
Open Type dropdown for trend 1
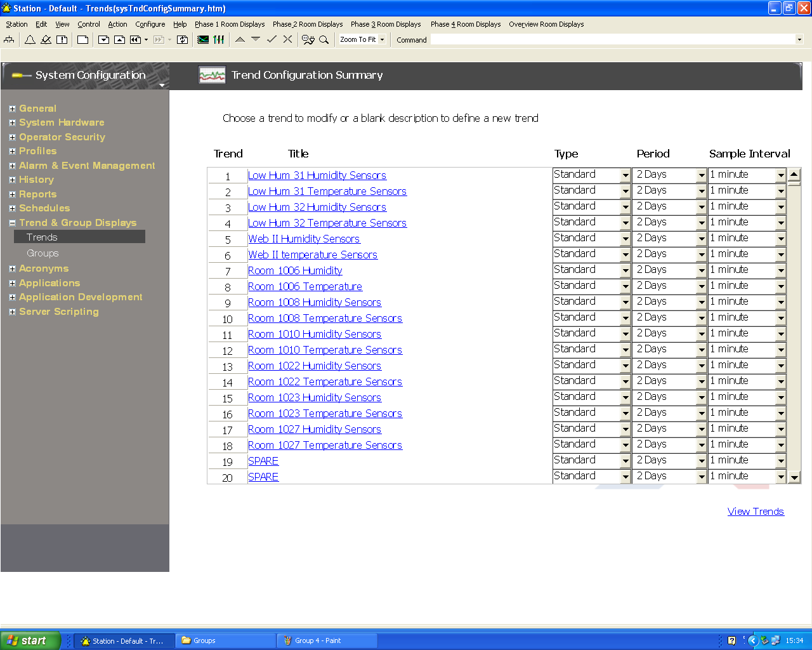point(625,175)
